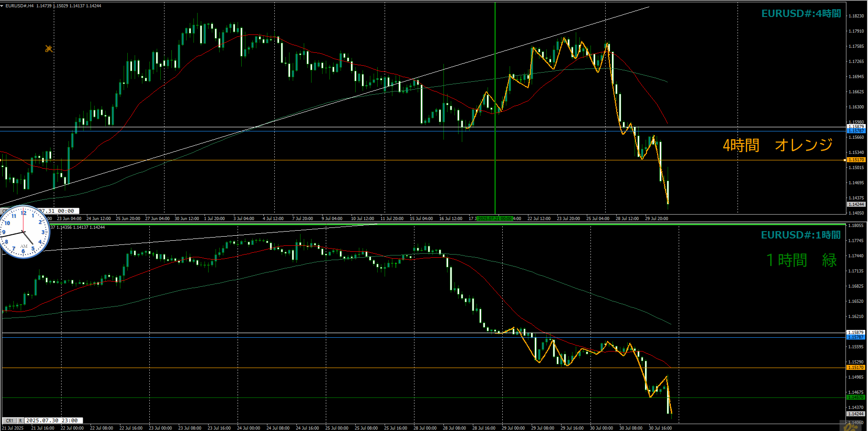Click the 1.14695 price on the H4 scale

[856, 183]
